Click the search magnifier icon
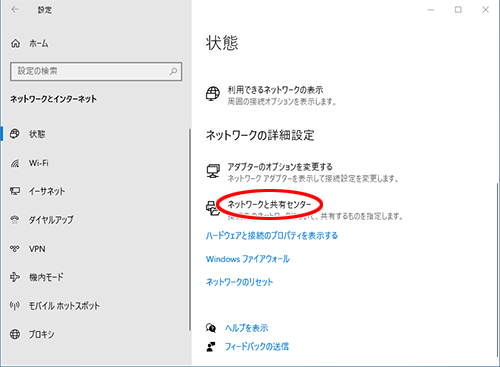This screenshot has height=367, width=500. tap(173, 71)
